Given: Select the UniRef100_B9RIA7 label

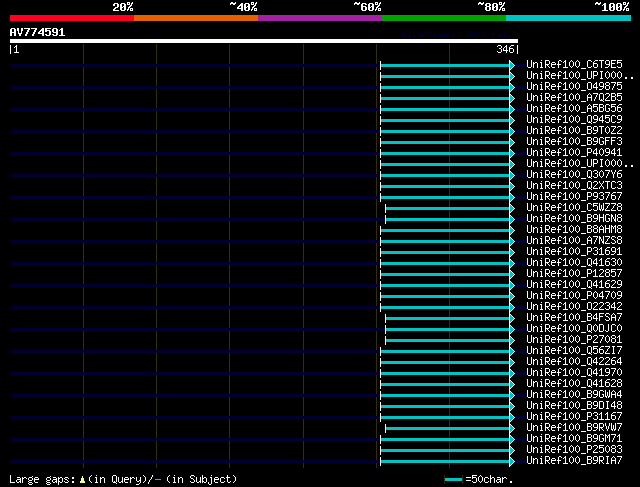Looking at the screenshot, I should click(574, 461).
